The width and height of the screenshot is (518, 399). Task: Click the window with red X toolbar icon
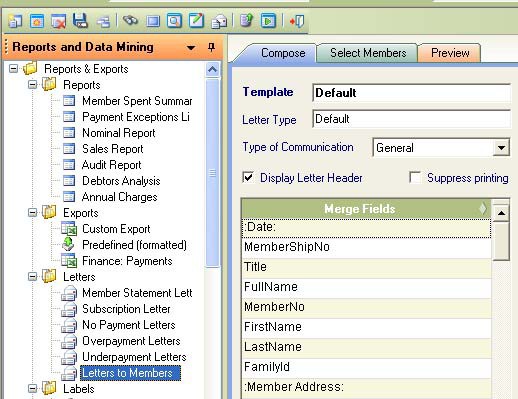pyautogui.click(x=58, y=21)
